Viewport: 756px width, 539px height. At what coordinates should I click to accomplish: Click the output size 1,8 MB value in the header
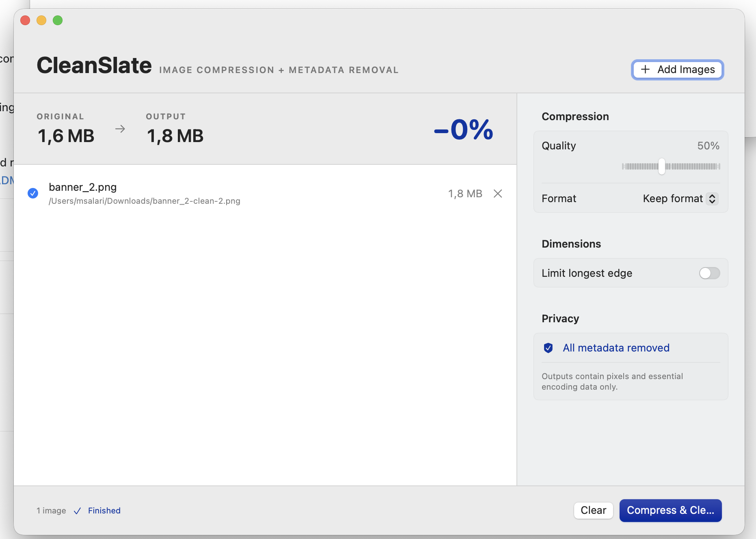[x=175, y=136]
